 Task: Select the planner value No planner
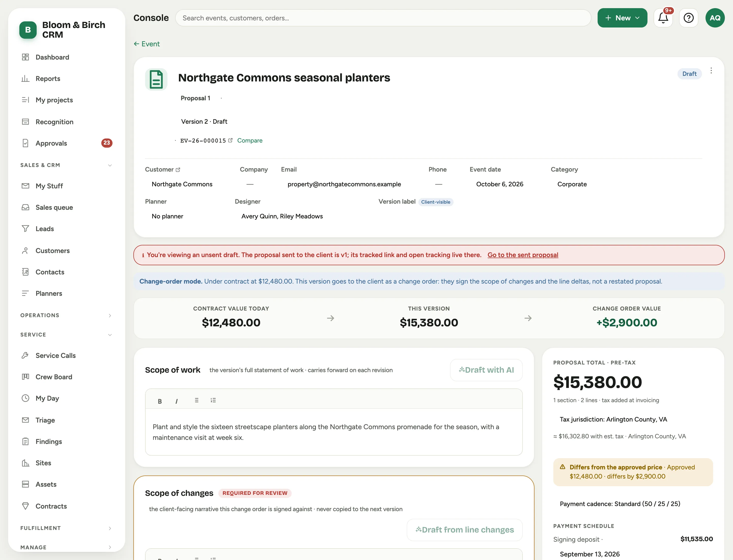pos(167,216)
